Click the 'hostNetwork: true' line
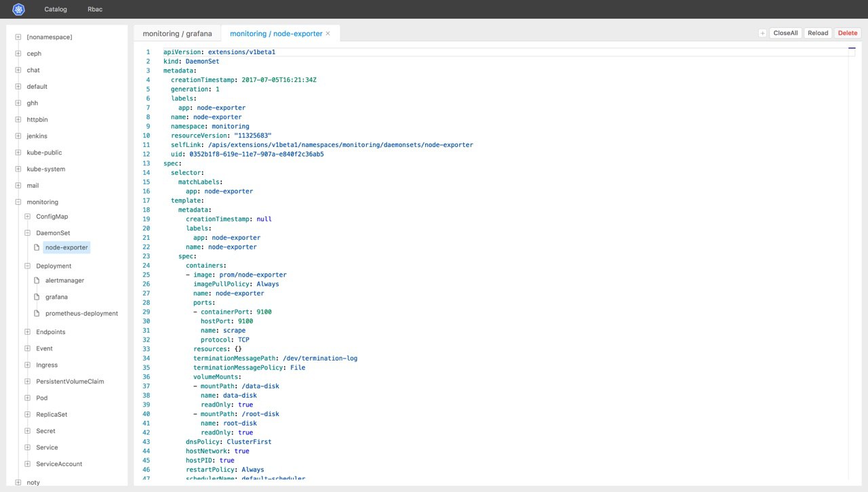 (x=218, y=451)
